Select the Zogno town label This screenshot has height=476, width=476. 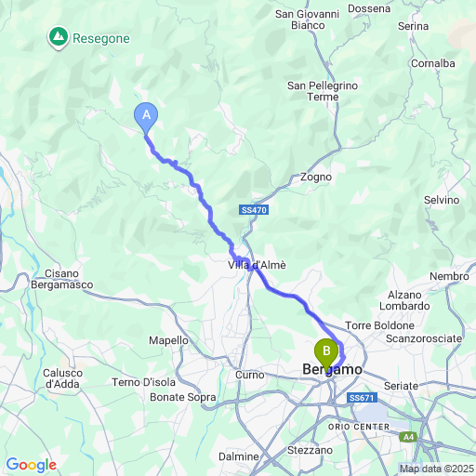pyautogui.click(x=316, y=177)
